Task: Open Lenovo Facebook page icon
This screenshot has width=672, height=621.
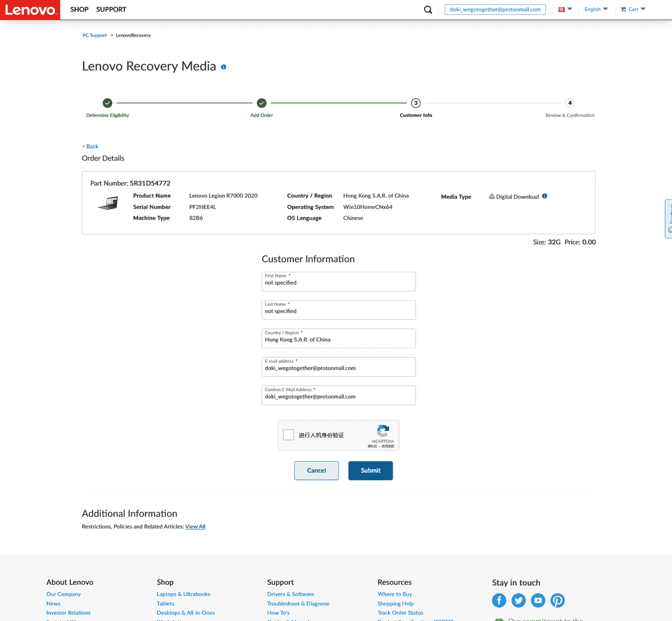Action: click(499, 600)
